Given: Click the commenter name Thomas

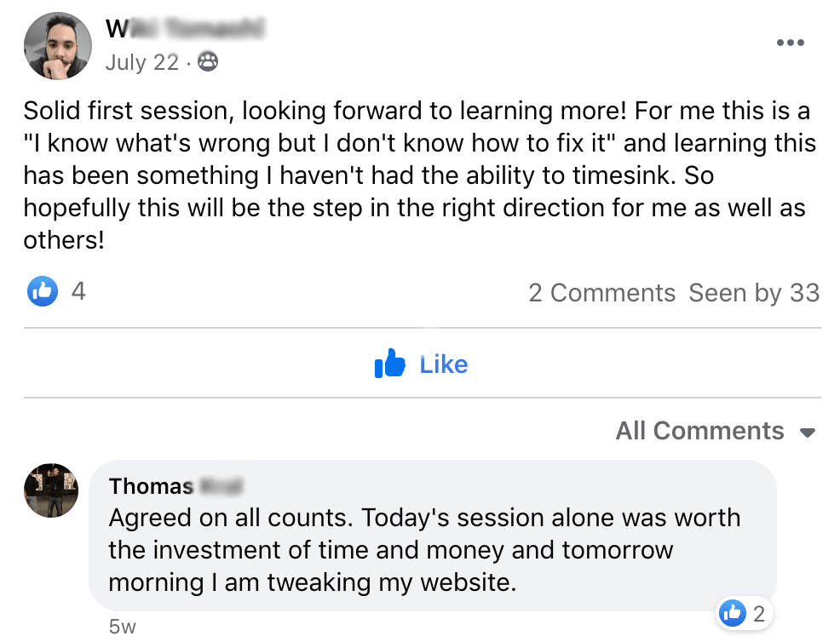Looking at the screenshot, I should 152,486.
